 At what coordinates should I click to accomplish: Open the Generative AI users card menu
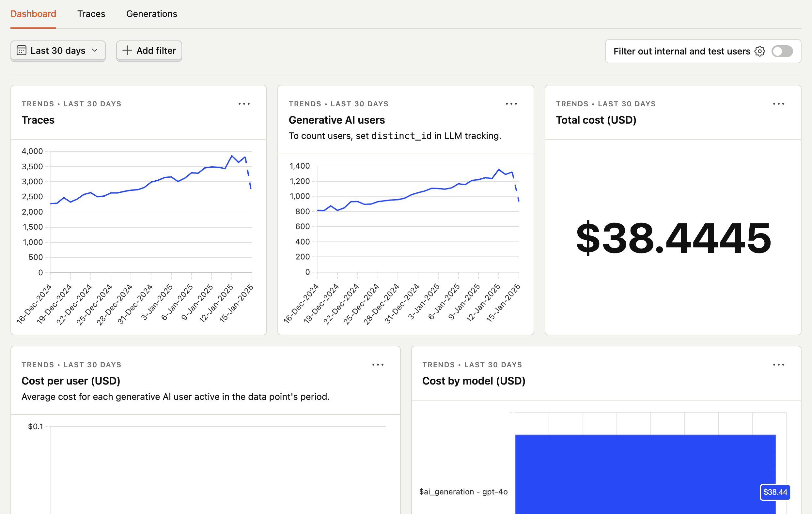[x=511, y=103]
